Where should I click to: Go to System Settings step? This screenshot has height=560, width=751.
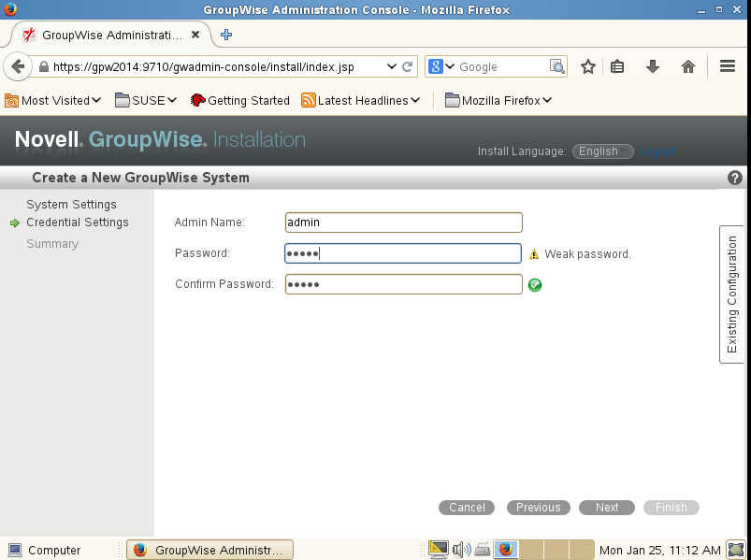click(x=71, y=205)
